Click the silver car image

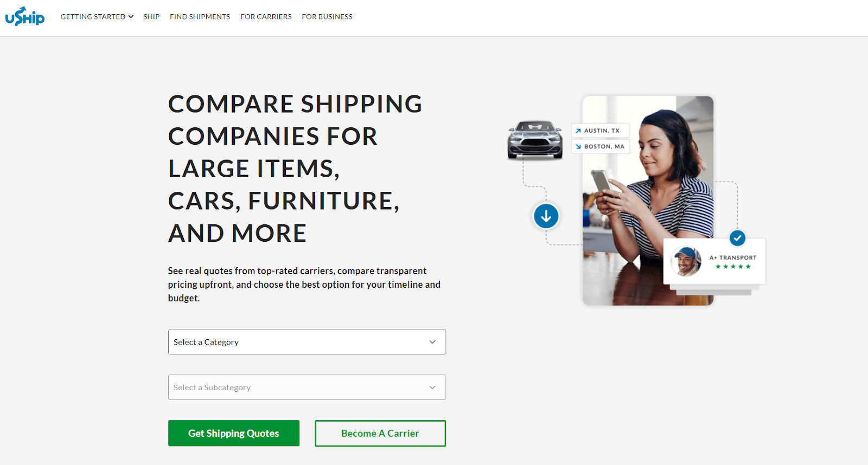(535, 139)
